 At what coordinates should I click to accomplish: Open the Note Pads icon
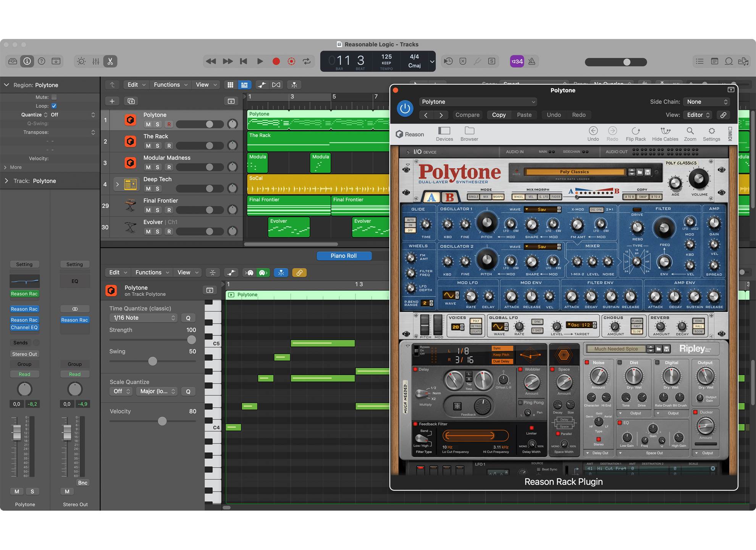(714, 61)
